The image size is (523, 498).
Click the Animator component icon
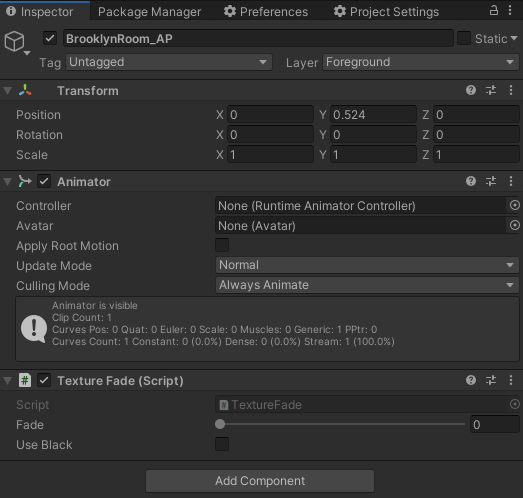pyautogui.click(x=25, y=181)
